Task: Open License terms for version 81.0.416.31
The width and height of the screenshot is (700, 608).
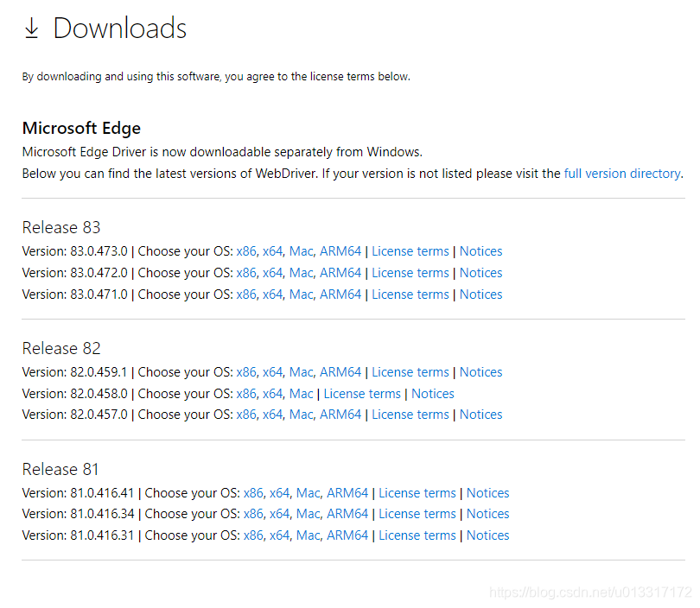Action: pos(417,535)
